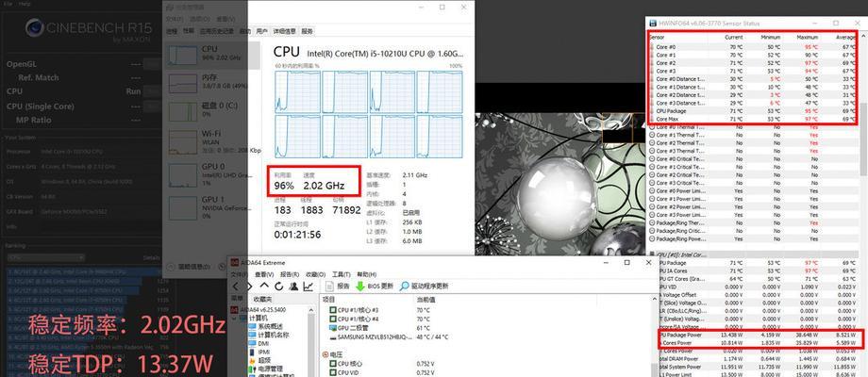Switch to 详细信息 tab in Task Manager
The image size is (868, 377).
(285, 31)
